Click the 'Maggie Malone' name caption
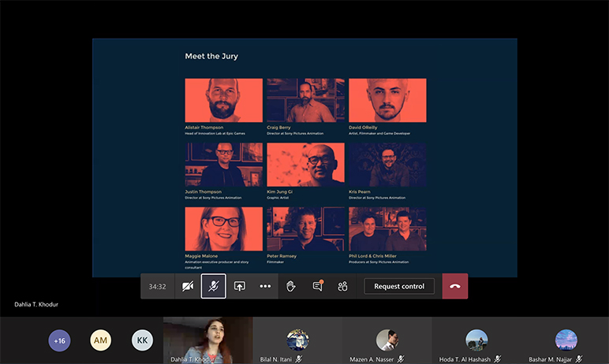The image size is (609, 364). coord(201,256)
